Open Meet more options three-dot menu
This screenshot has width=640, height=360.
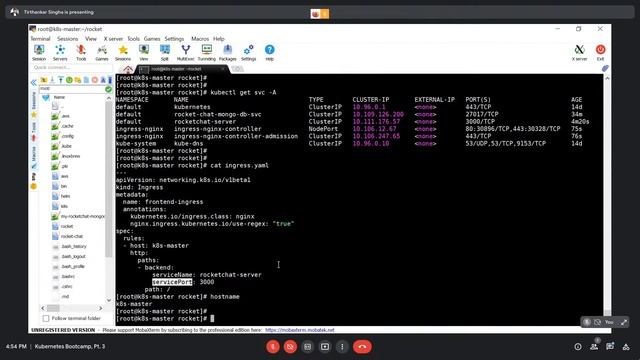[x=342, y=347]
